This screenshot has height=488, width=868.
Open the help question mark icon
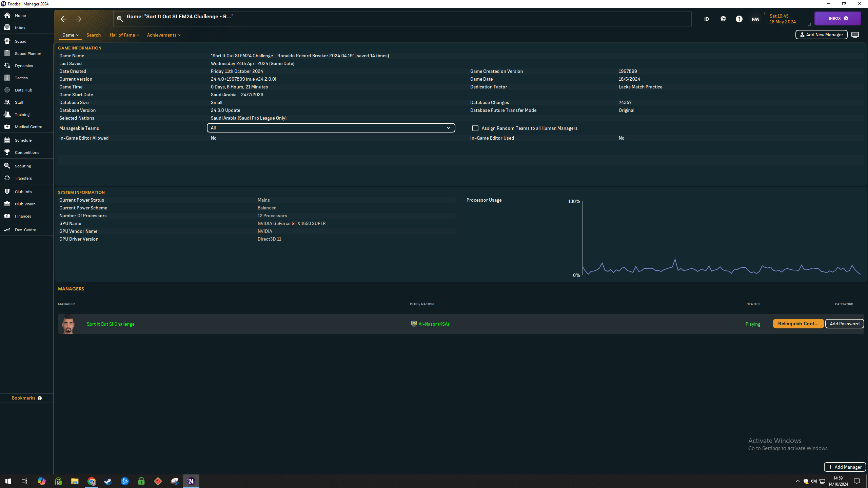(x=739, y=19)
